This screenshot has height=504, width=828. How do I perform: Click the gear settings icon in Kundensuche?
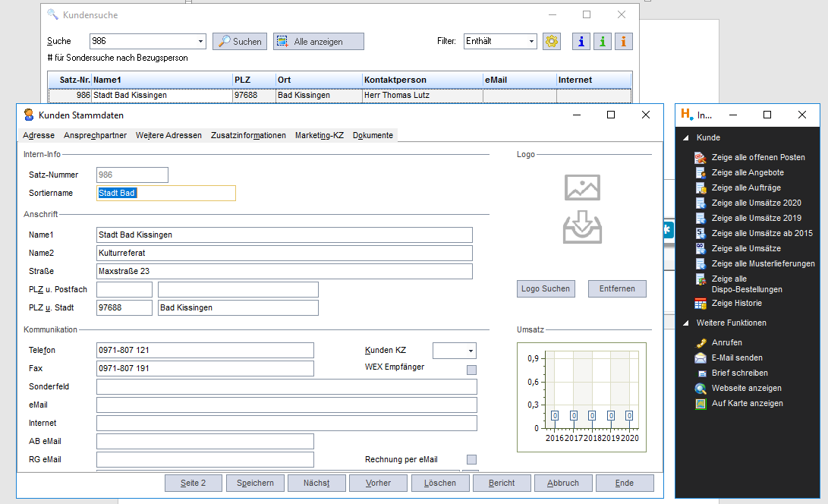pyautogui.click(x=551, y=41)
